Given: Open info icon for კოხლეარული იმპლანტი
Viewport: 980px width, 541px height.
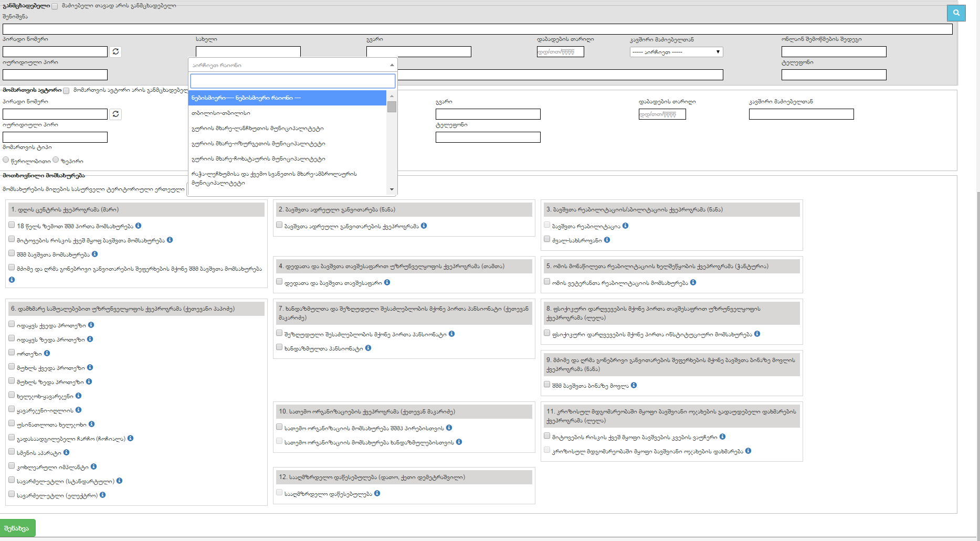Looking at the screenshot, I should coord(94,466).
